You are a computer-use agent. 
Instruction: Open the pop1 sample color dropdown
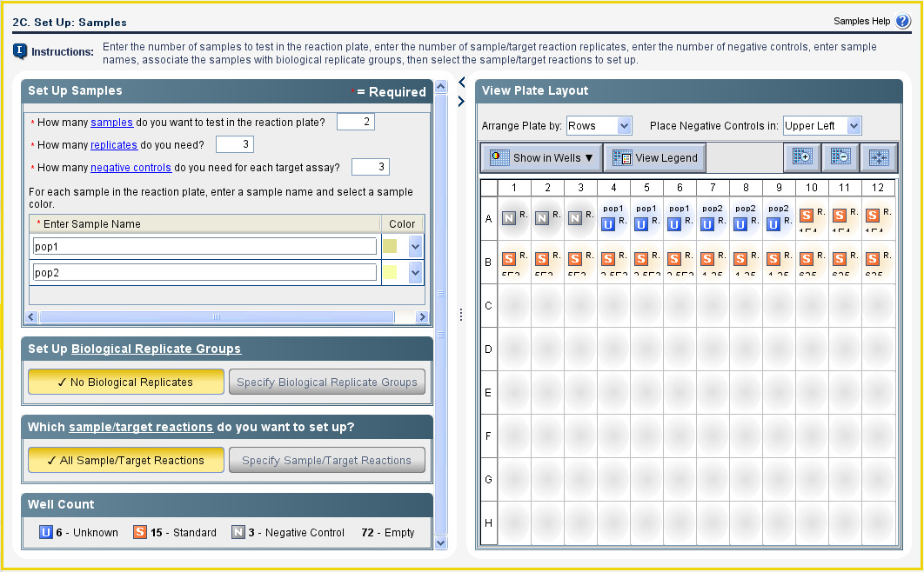click(415, 247)
